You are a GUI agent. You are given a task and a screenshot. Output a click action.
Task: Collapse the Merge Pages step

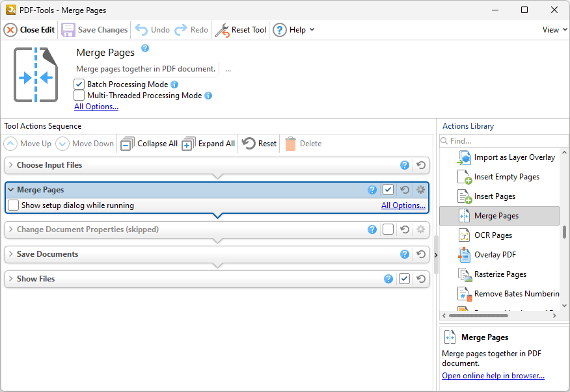(x=11, y=190)
